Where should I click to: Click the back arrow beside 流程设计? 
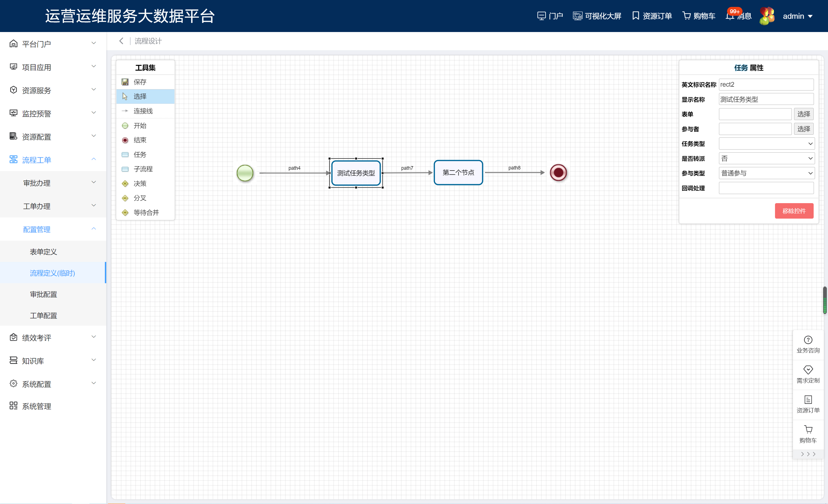[x=121, y=41]
